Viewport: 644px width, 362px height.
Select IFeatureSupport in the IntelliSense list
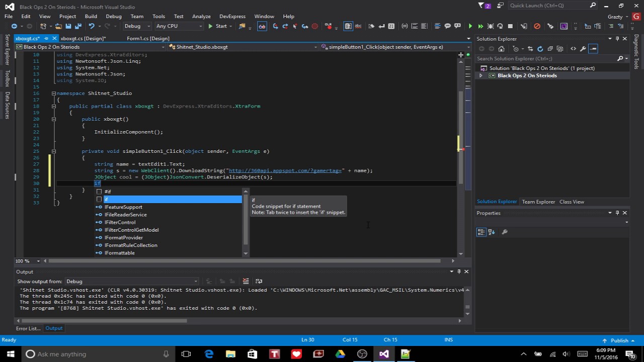[123, 207]
